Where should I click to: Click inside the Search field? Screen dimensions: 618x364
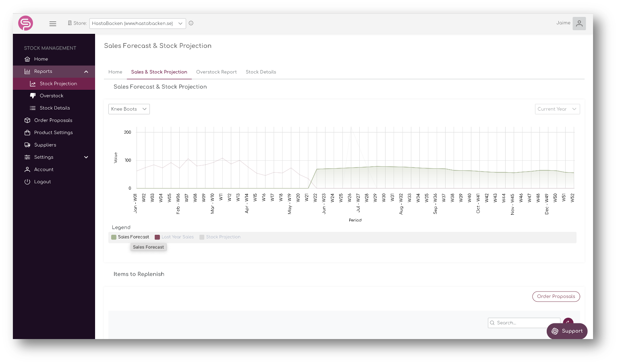point(524,323)
